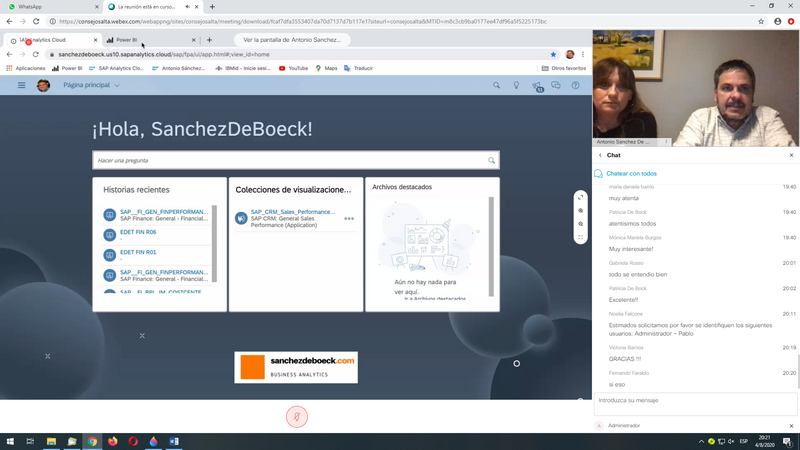
Task: Click the fit-to-viewer arrows in share toolbar
Action: point(581,197)
